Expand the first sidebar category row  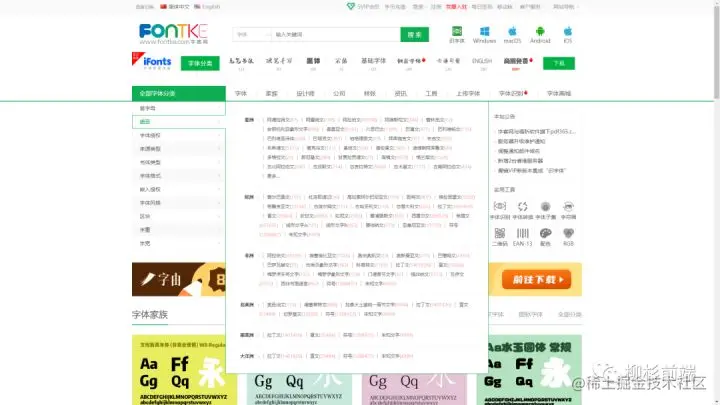click(179, 108)
